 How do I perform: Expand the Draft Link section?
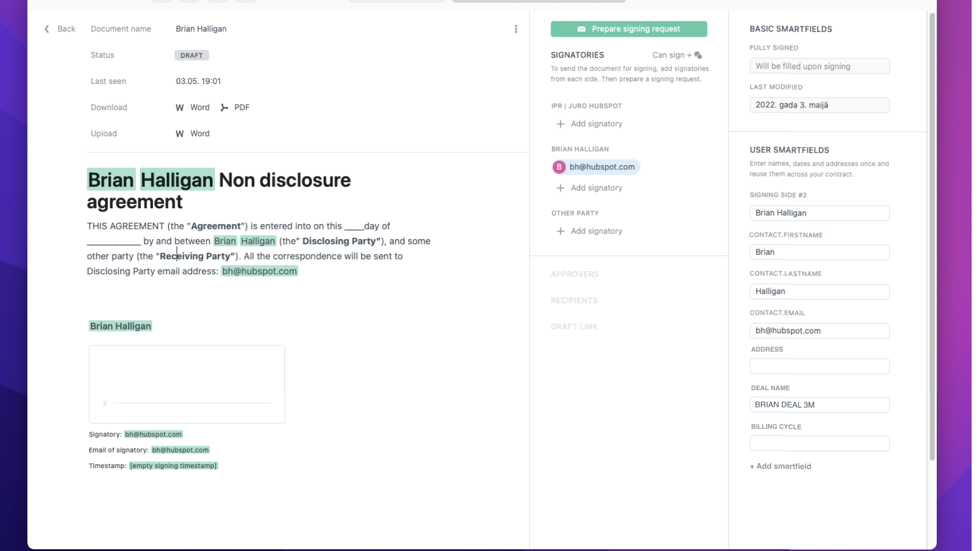coord(574,327)
